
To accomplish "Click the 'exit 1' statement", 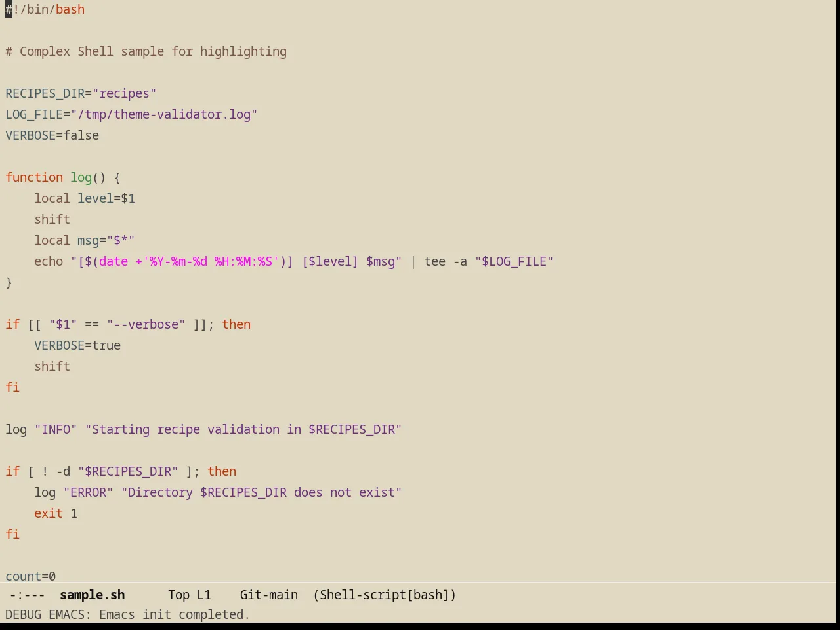I will [x=56, y=513].
